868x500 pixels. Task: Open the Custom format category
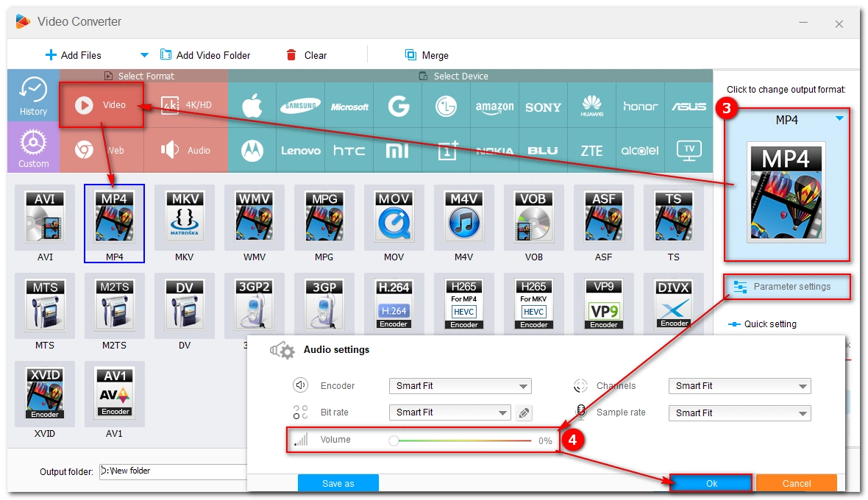click(x=33, y=147)
